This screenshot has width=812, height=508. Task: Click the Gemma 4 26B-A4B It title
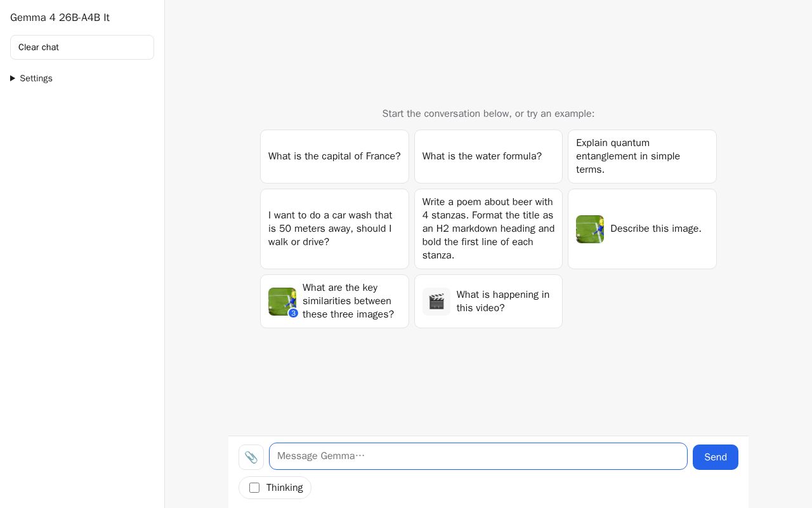(x=60, y=18)
